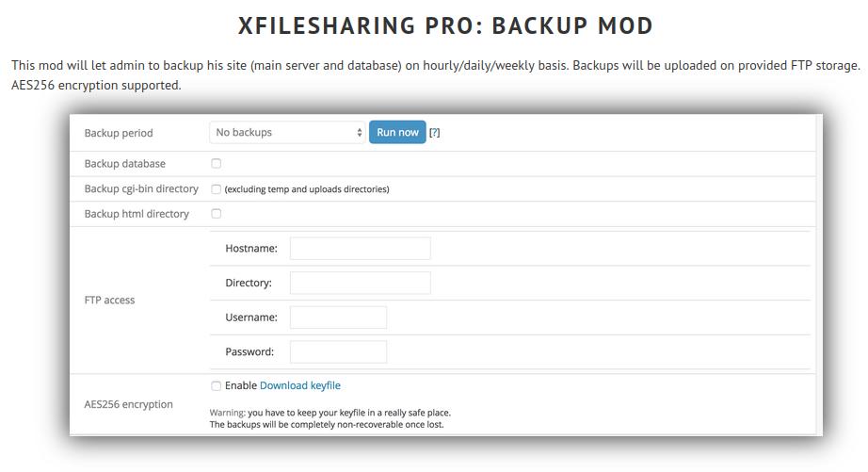Click the Backup database label
Viewport: 868px width, 472px height.
click(x=125, y=163)
